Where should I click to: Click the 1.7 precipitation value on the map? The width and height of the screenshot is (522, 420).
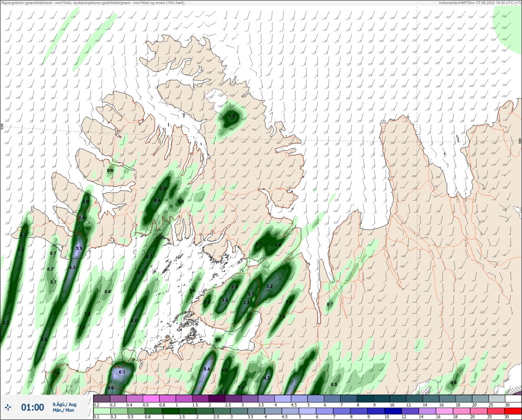click(x=259, y=244)
